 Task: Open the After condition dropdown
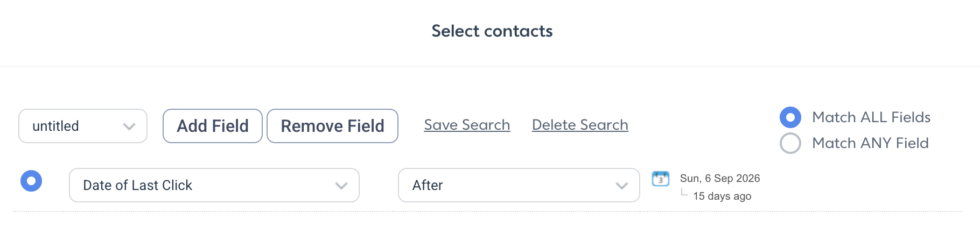point(519,185)
